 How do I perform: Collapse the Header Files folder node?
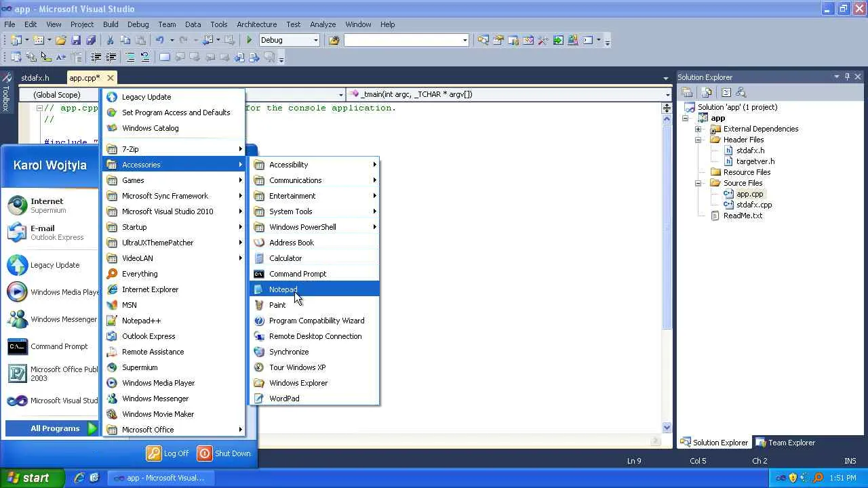pos(698,140)
